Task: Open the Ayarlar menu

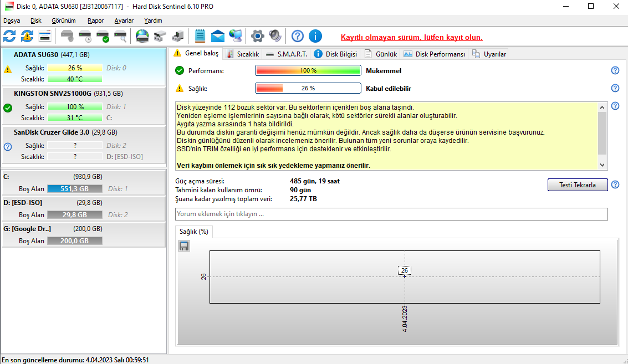Action: 124,20
